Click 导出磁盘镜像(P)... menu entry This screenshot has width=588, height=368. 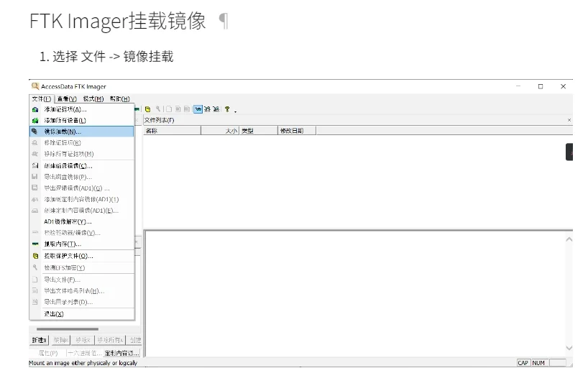[x=82, y=177]
